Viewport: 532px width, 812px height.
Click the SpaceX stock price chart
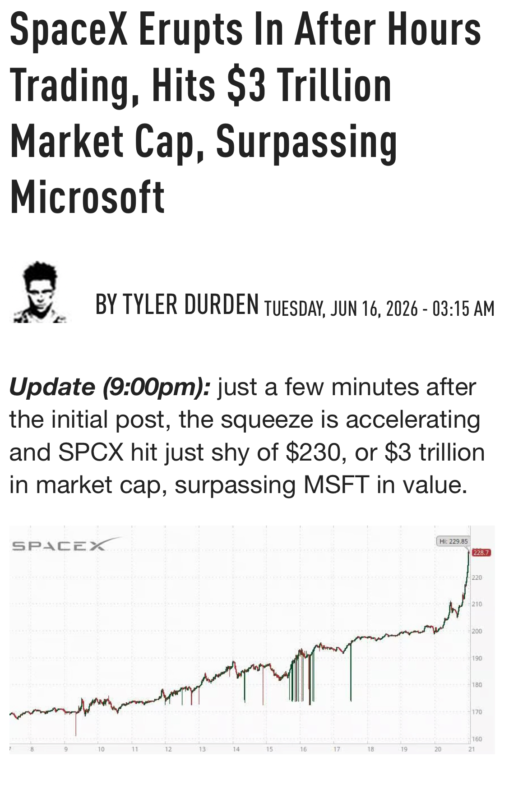252,640
